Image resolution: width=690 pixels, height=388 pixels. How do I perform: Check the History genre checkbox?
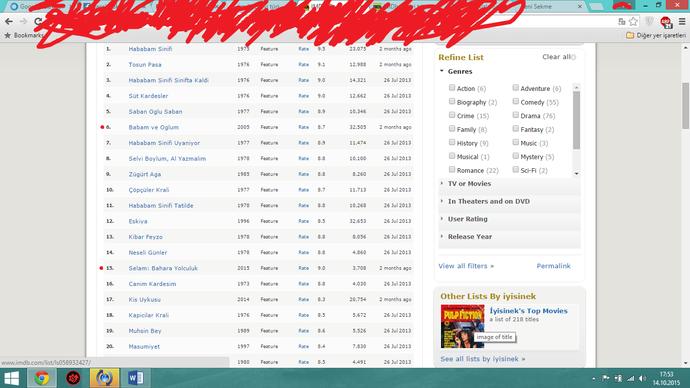(x=452, y=142)
